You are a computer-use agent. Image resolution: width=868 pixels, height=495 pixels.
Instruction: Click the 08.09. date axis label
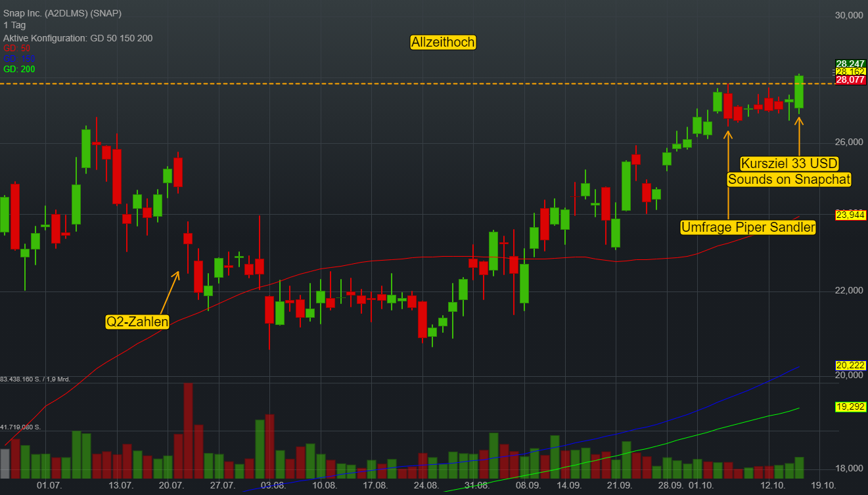(528, 486)
